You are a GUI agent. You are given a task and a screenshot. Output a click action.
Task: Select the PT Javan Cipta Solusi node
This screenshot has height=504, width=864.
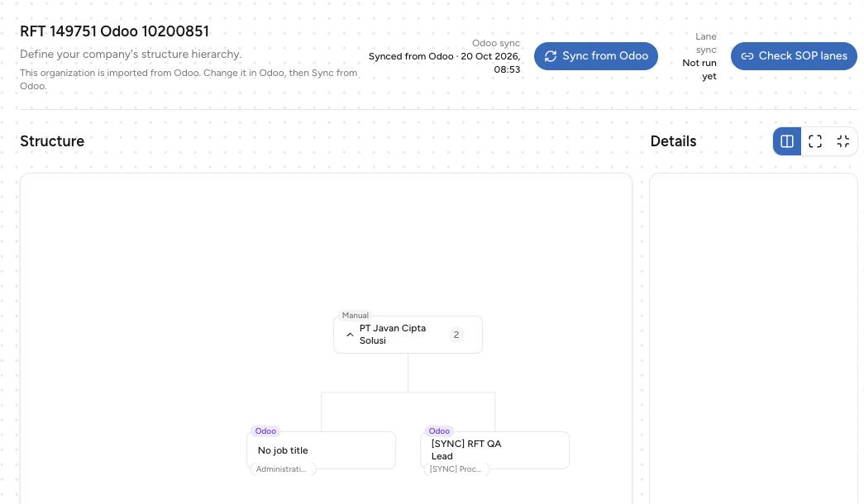pos(408,335)
